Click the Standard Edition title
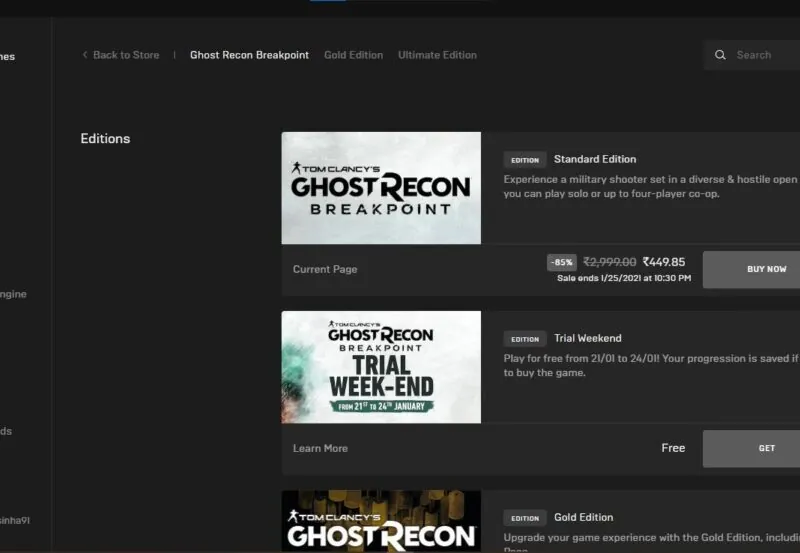The width and height of the screenshot is (800, 553). pos(595,159)
